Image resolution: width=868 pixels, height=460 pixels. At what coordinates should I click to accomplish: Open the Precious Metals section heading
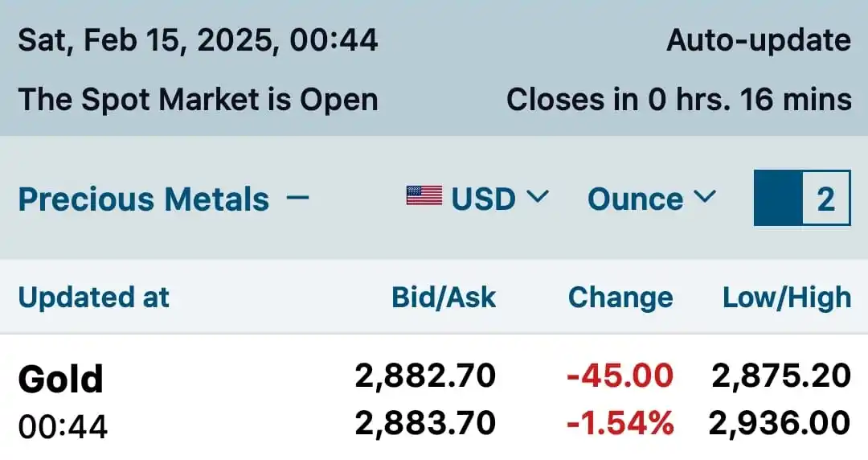point(143,199)
